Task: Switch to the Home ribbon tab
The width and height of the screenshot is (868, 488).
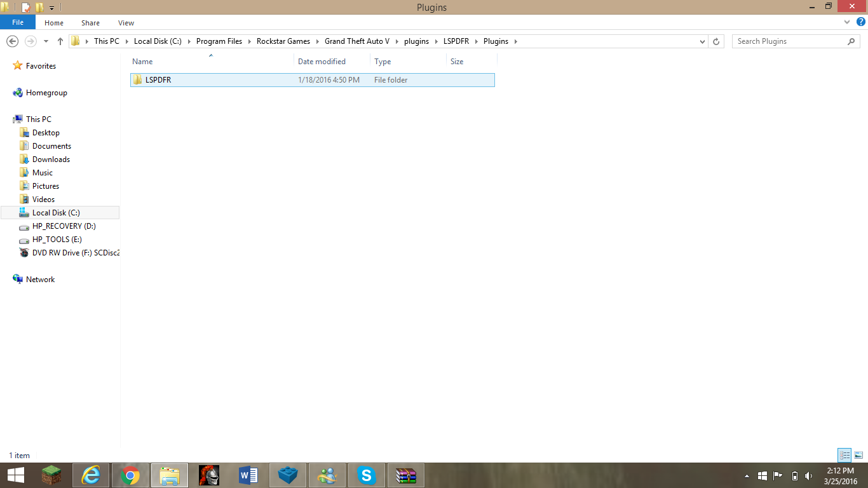Action: point(54,23)
